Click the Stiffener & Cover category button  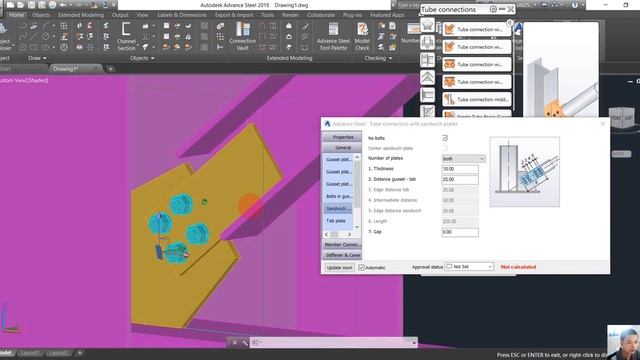[342, 255]
